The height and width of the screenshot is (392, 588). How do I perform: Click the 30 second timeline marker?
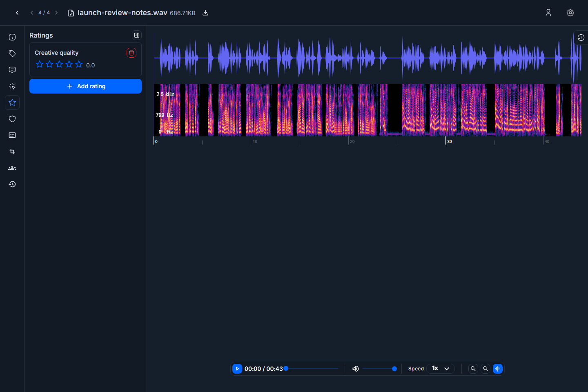(x=450, y=142)
